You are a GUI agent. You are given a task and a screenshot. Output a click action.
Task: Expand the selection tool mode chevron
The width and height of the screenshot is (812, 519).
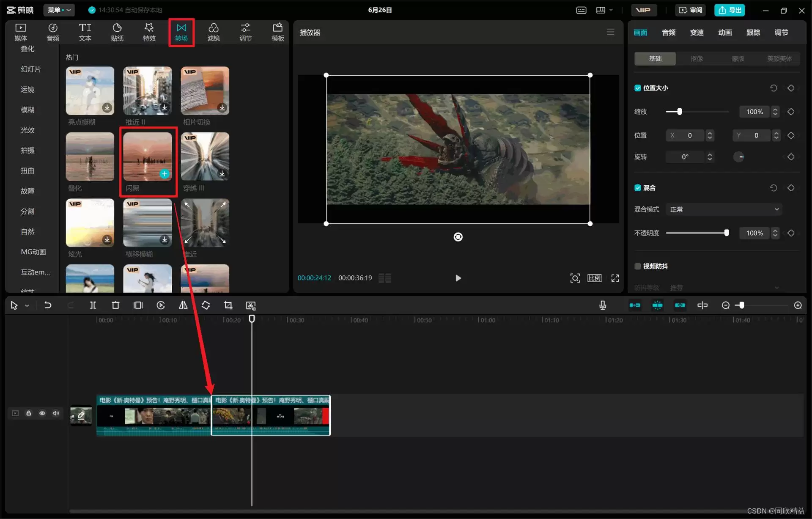(27, 306)
